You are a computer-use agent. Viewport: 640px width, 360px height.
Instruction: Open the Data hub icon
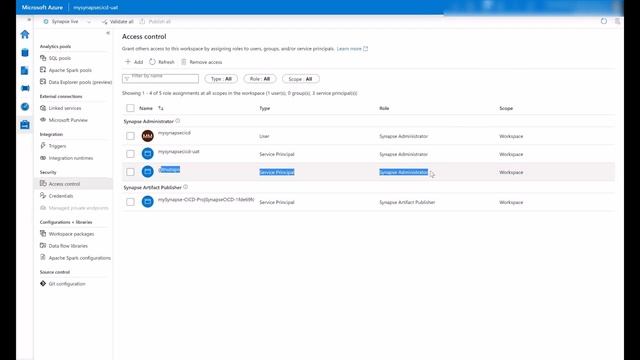(25, 53)
